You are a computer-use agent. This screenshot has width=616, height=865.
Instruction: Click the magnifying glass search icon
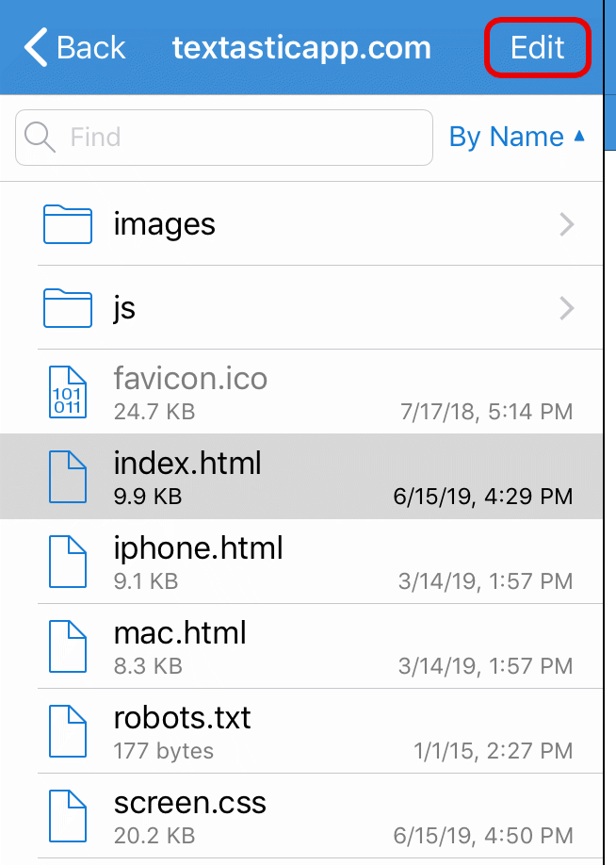40,137
